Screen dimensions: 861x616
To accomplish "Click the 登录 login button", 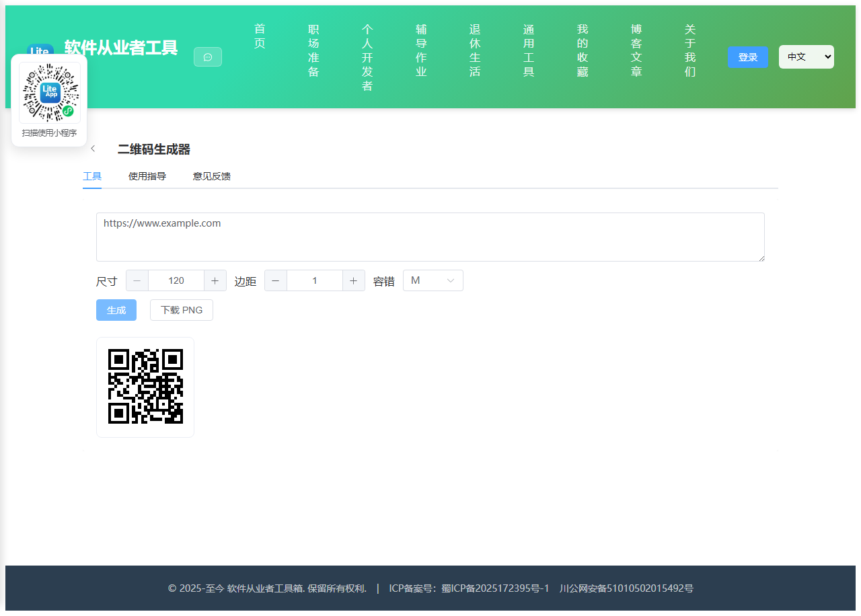I will (x=748, y=57).
